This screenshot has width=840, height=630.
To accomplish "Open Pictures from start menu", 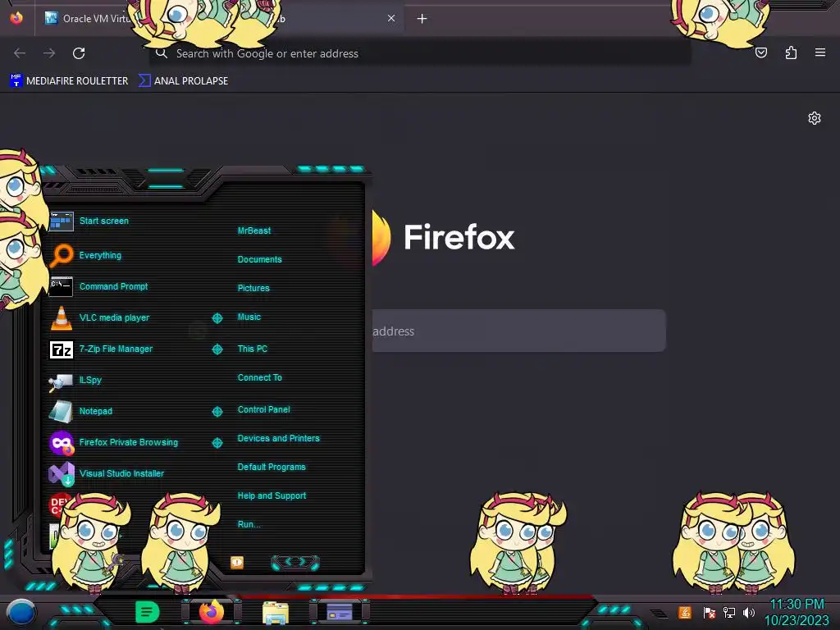I will pos(253,288).
